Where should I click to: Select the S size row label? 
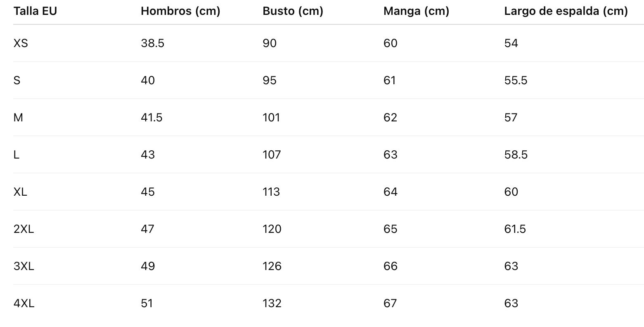coord(17,81)
